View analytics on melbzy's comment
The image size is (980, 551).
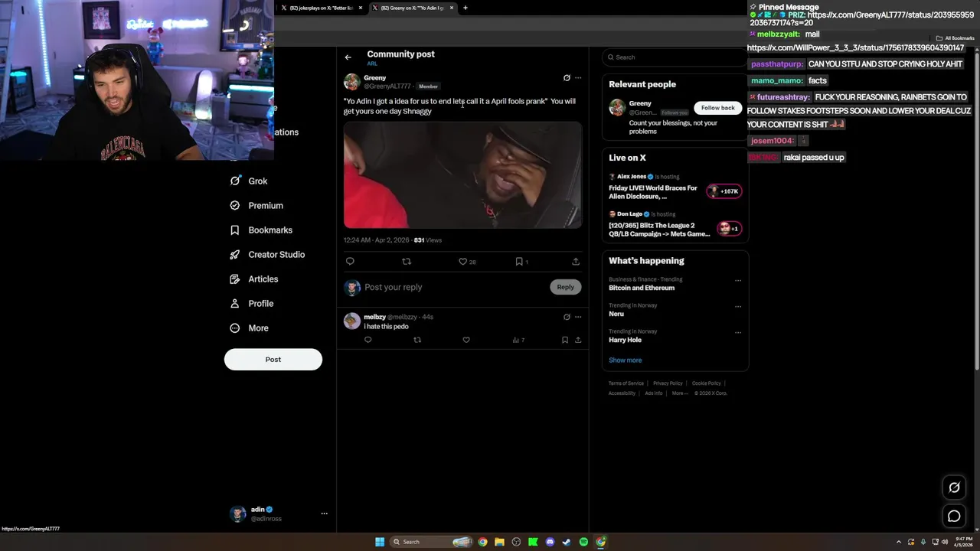coord(518,340)
